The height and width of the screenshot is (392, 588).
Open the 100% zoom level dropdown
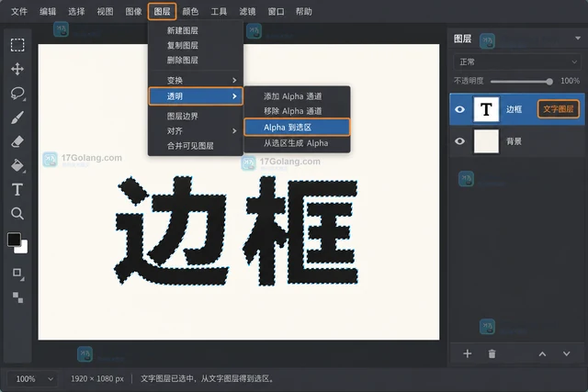pos(34,379)
